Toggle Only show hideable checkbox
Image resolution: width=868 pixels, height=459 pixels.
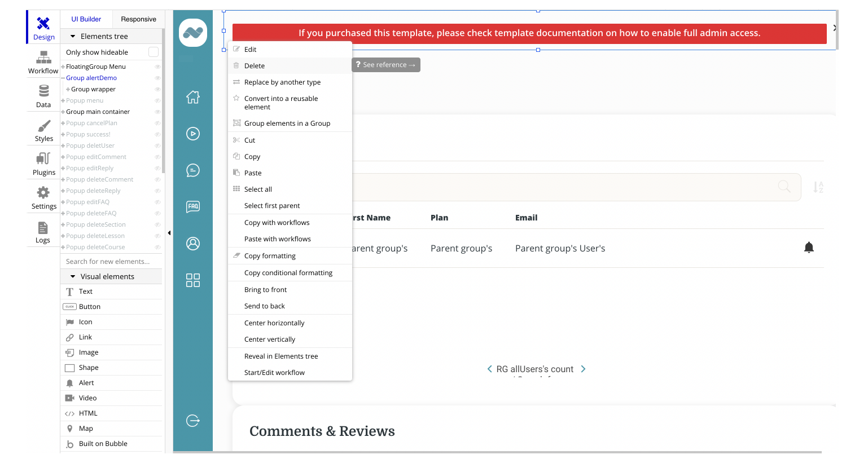(153, 52)
